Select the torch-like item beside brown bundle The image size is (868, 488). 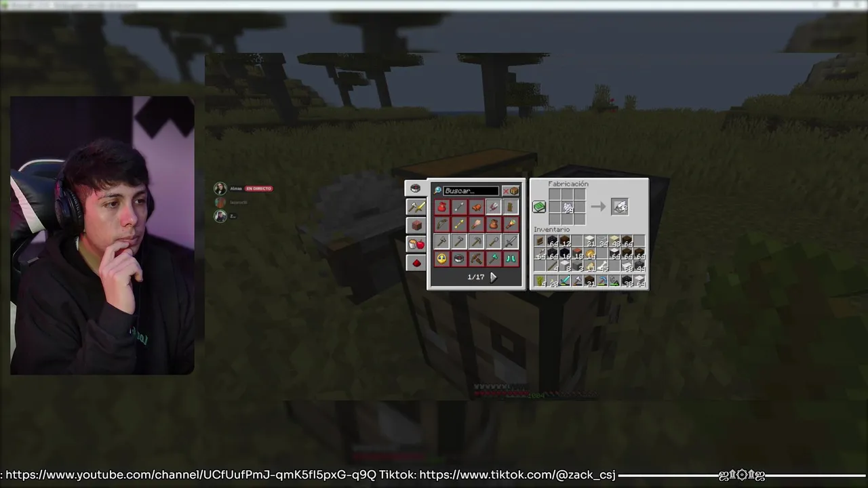(511, 224)
